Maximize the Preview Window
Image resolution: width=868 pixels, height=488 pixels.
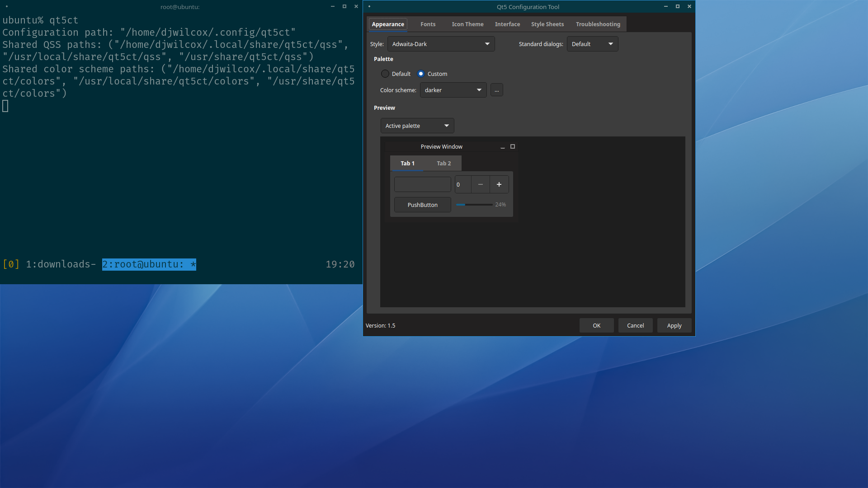(513, 146)
